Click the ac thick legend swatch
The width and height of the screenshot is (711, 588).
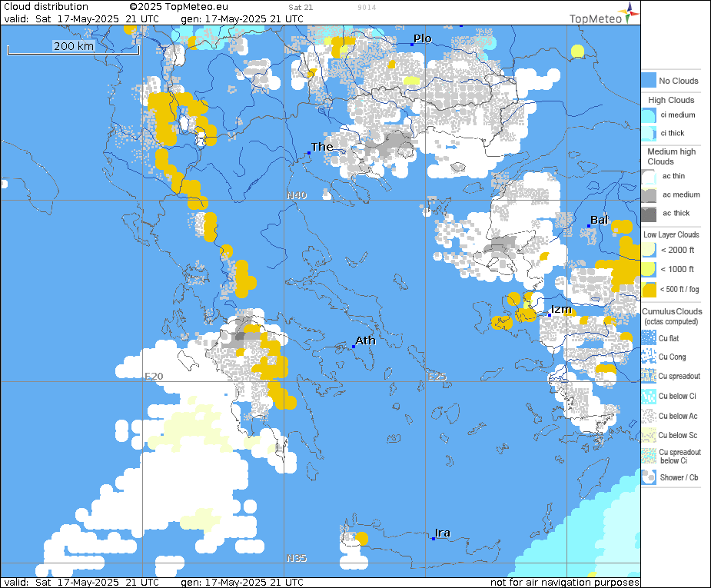click(x=649, y=214)
